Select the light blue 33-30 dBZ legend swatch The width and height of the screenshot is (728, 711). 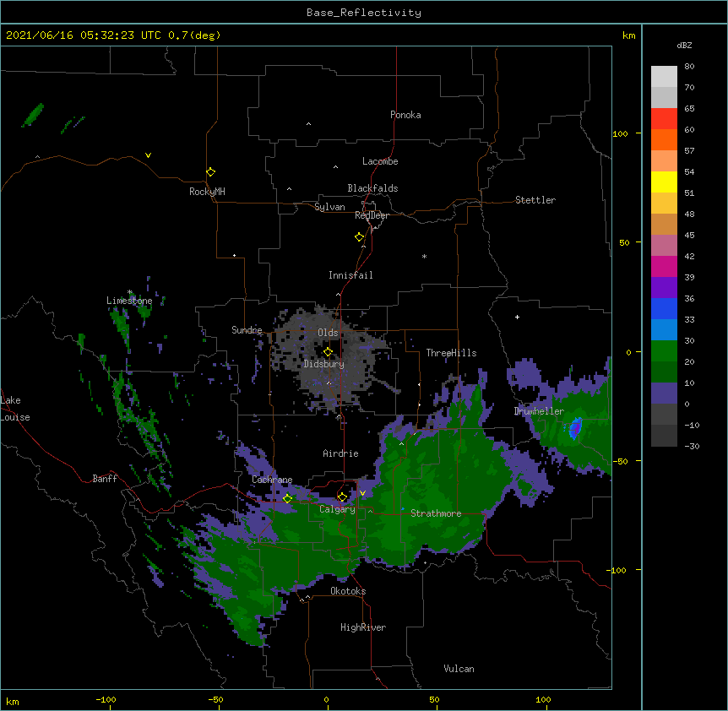click(664, 330)
